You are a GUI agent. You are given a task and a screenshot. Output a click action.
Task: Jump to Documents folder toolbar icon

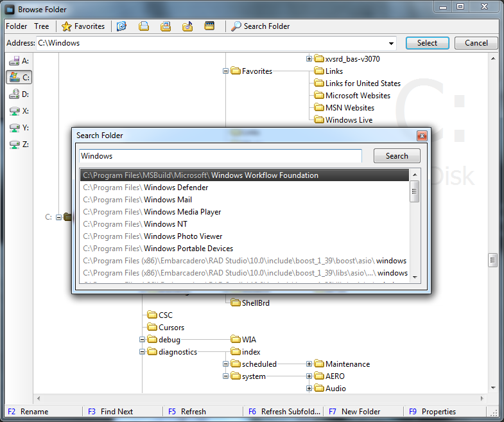pyautogui.click(x=144, y=26)
